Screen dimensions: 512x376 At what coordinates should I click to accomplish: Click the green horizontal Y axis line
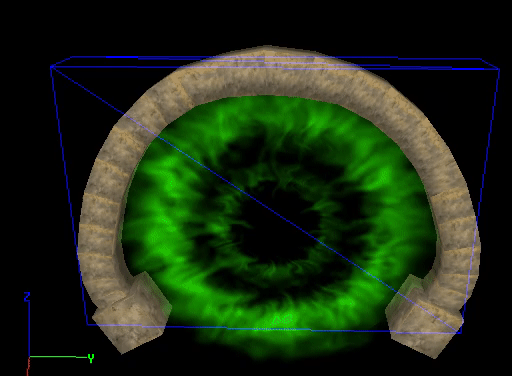click(x=58, y=357)
